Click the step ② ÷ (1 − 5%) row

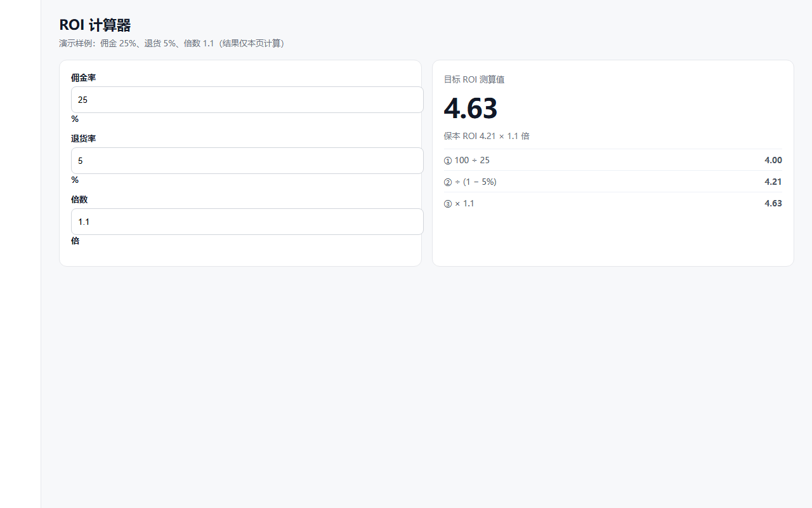613,182
